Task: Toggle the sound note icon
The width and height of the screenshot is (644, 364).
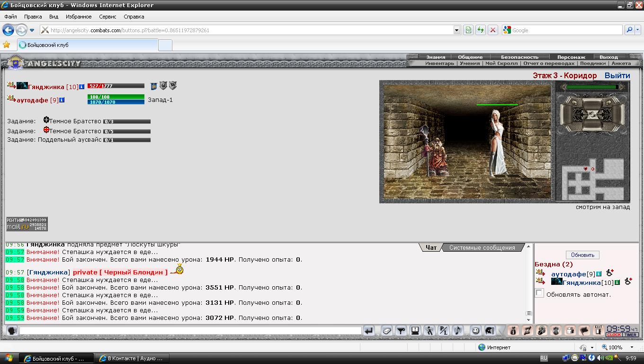Action: 457,331
